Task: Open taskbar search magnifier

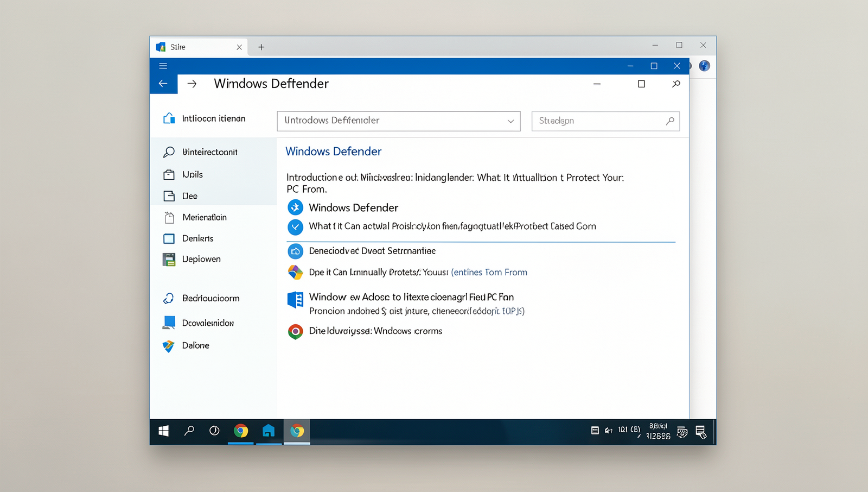Action: click(189, 431)
